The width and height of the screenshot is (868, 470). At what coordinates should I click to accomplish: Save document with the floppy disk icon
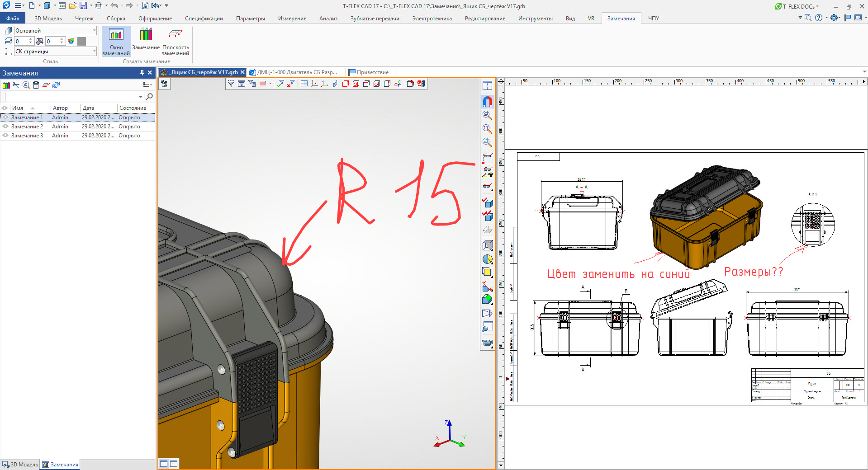click(83, 6)
